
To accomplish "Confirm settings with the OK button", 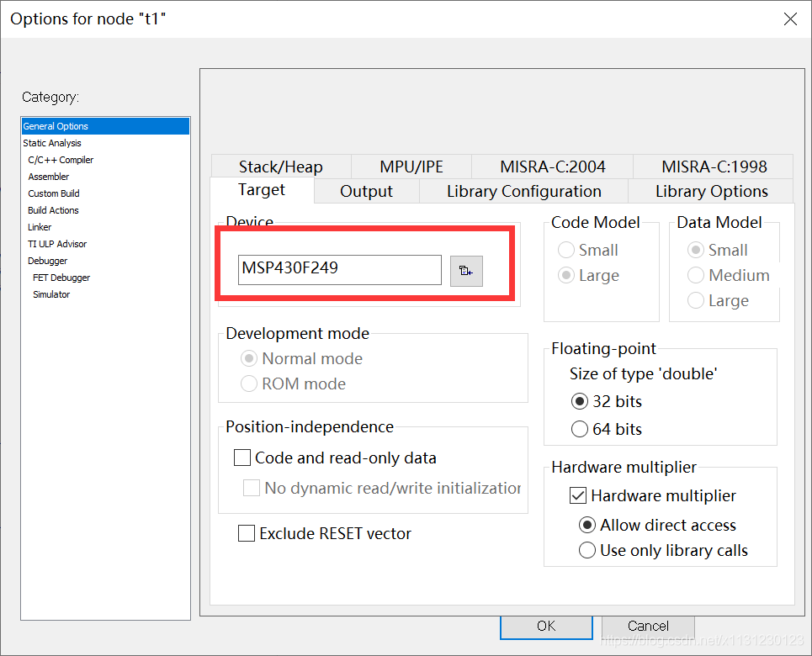I will 546,627.
